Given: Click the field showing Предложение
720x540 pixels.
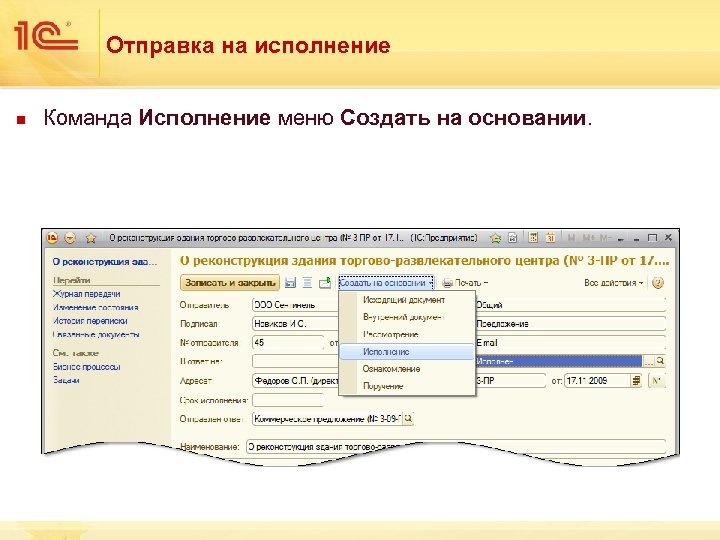Looking at the screenshot, I should (x=570, y=324).
